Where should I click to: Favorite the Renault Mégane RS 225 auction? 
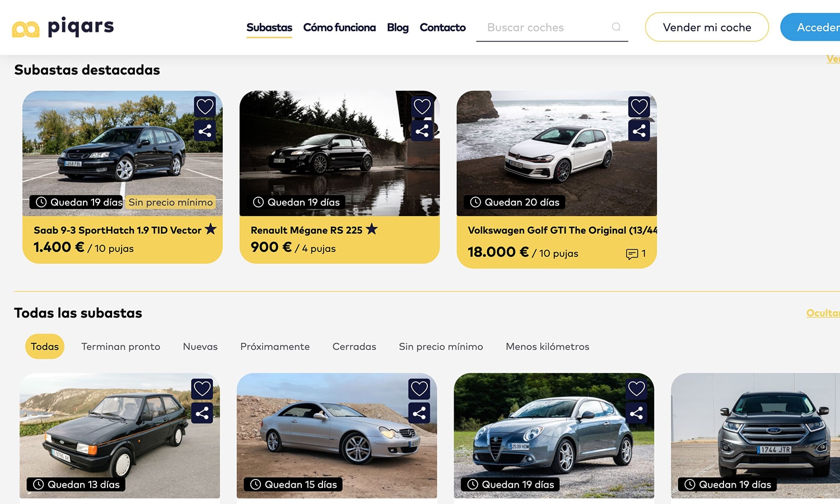(x=422, y=106)
